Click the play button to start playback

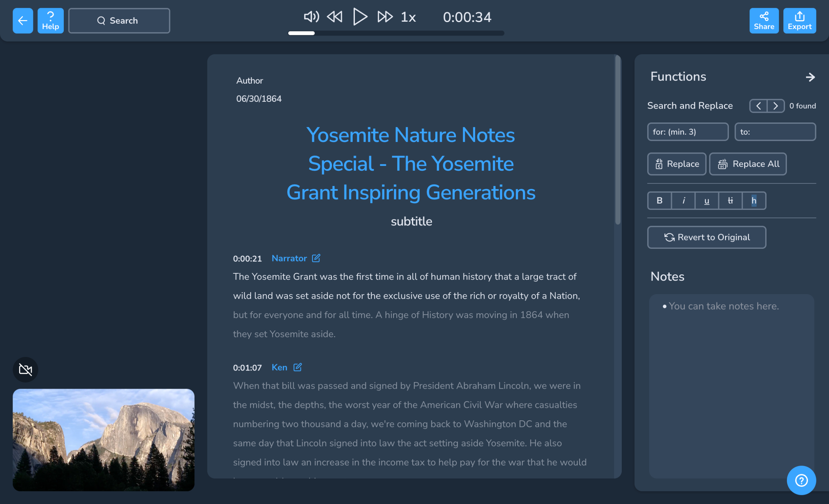359,17
